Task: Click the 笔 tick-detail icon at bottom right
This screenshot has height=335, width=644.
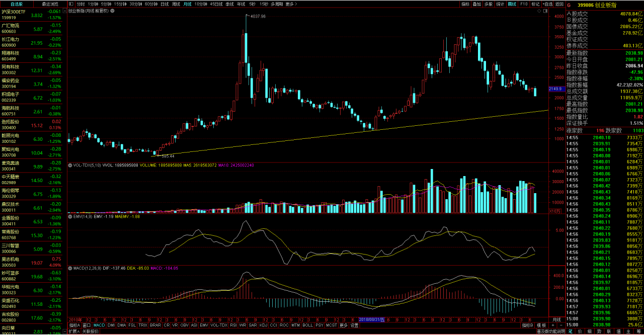Action: point(571,331)
